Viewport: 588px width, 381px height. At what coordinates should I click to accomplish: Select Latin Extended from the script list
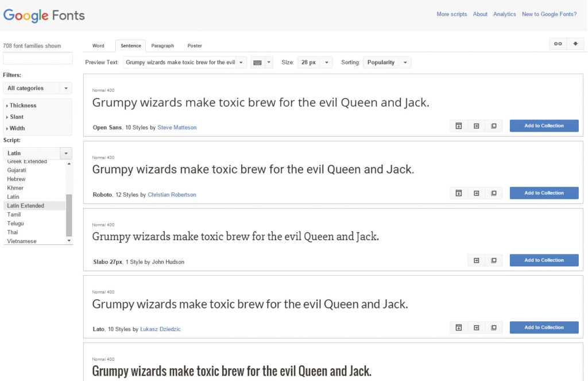pos(26,206)
